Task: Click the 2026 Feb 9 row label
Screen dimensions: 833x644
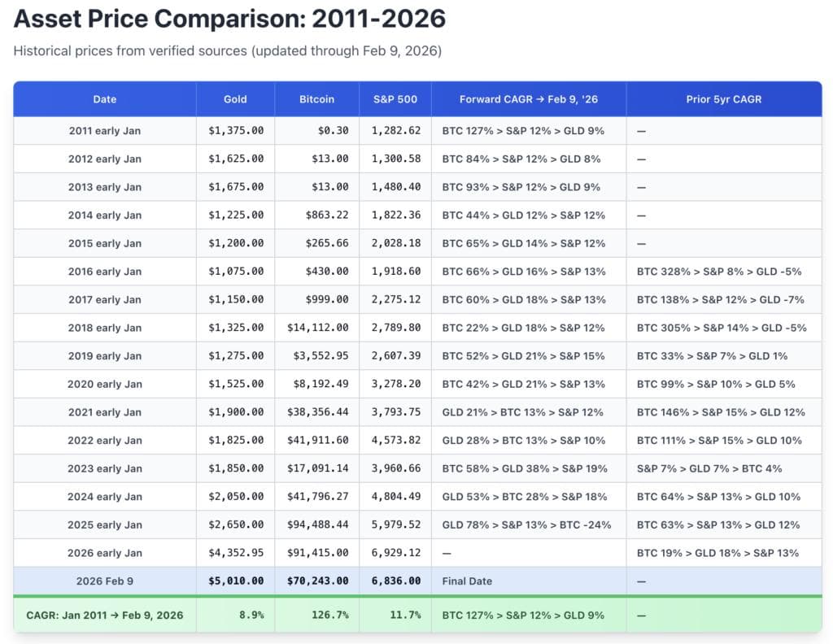Action: tap(105, 581)
